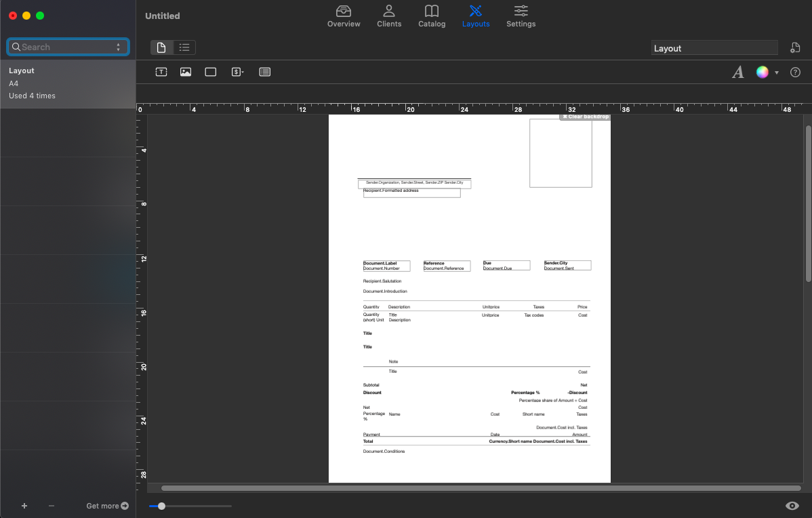Open the document settings gear icon
The height and width of the screenshot is (518, 812).
[x=795, y=47]
